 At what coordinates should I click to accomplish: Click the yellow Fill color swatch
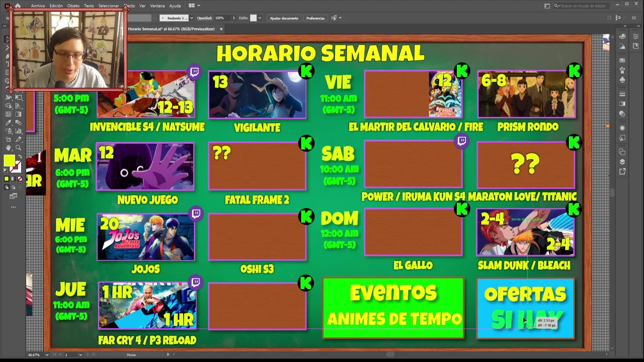[9, 160]
